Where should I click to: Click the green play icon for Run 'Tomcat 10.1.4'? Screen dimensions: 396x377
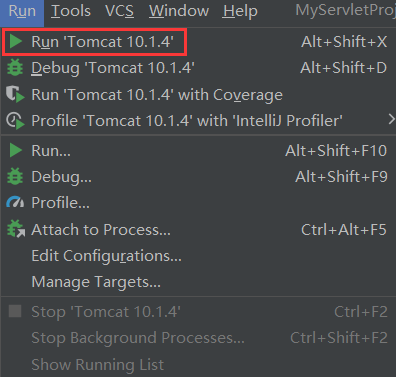pos(15,42)
